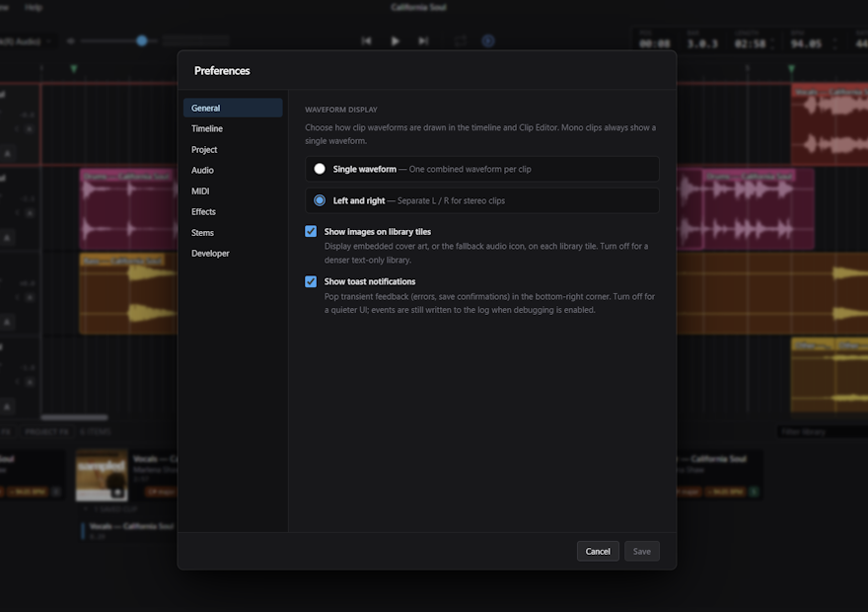
Task: Select the Left and right radio option
Action: (320, 200)
